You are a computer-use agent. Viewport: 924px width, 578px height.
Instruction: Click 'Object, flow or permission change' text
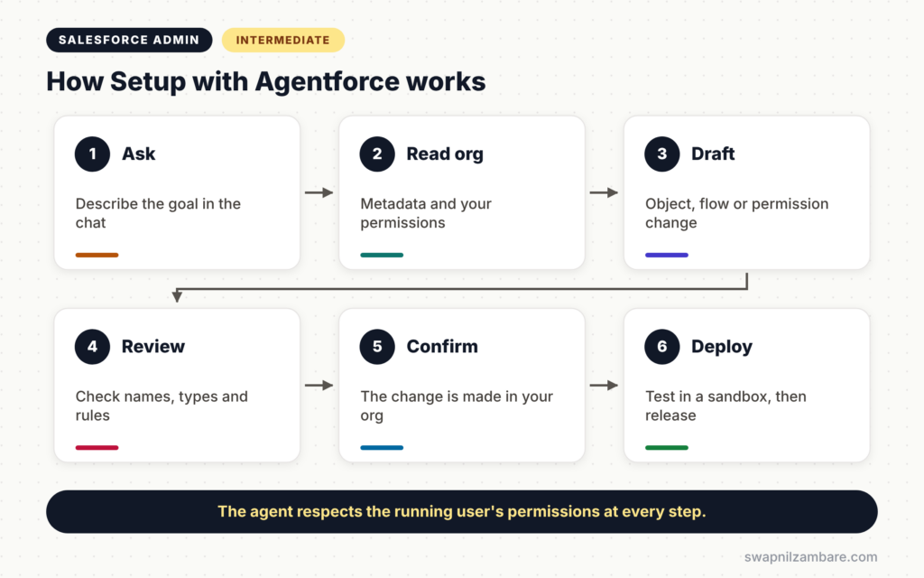pyautogui.click(x=736, y=213)
